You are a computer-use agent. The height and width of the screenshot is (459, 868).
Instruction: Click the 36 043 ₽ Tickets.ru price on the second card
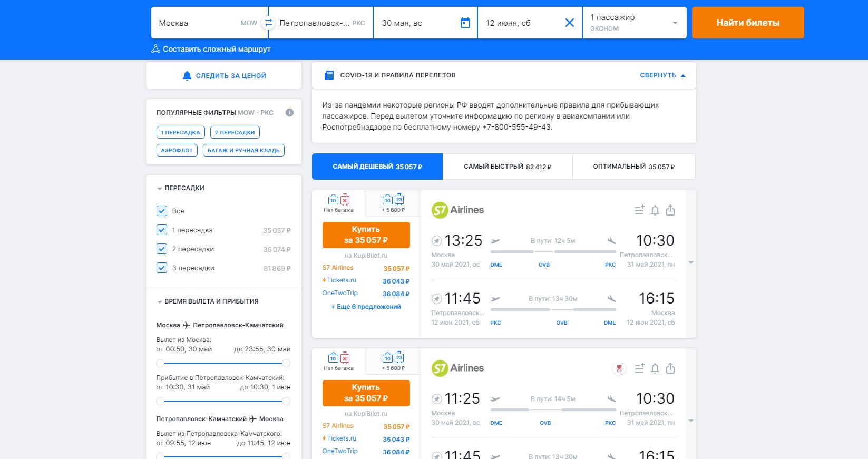[x=396, y=440]
